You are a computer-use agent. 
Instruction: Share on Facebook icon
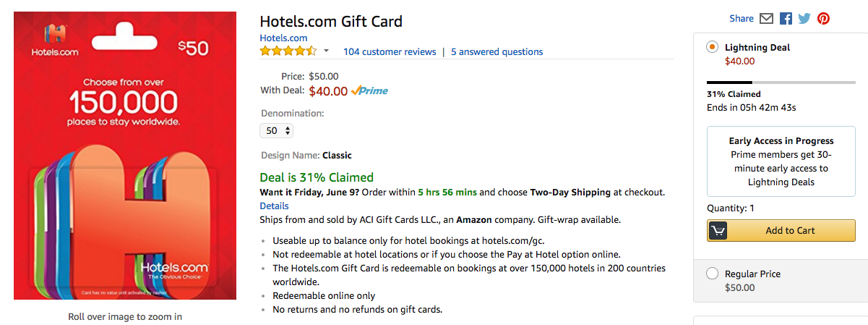[786, 19]
